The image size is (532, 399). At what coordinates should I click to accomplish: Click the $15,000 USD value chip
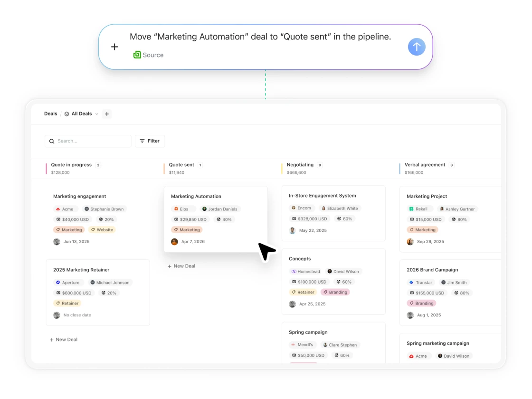[x=426, y=219]
